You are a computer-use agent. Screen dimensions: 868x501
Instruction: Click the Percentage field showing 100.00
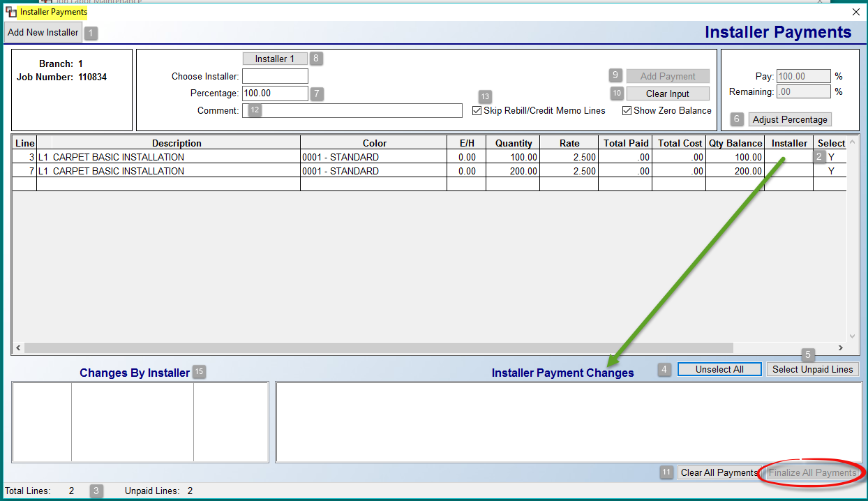pyautogui.click(x=275, y=94)
